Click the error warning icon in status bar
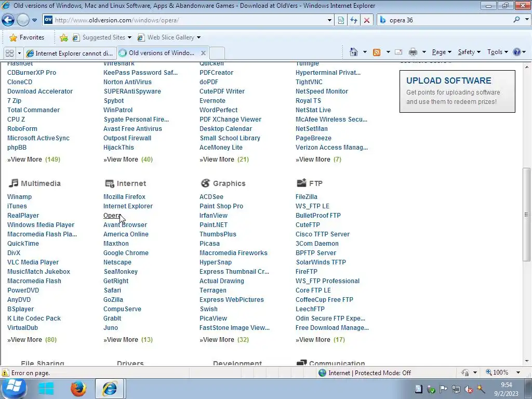The height and width of the screenshot is (399, 532). pos(5,373)
